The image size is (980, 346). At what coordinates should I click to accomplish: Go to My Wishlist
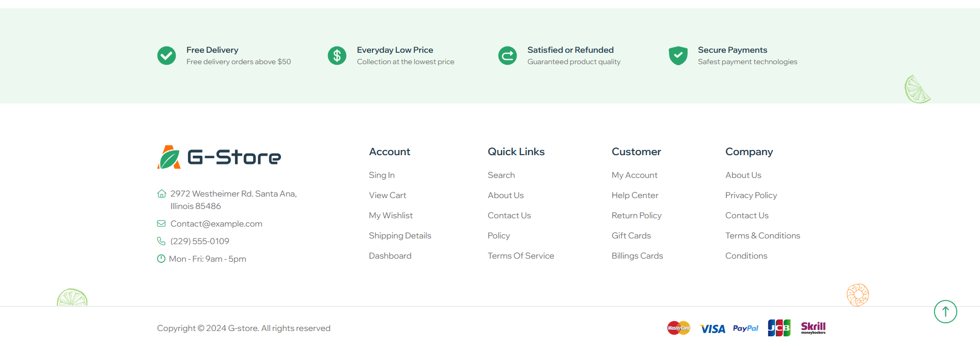(x=391, y=215)
